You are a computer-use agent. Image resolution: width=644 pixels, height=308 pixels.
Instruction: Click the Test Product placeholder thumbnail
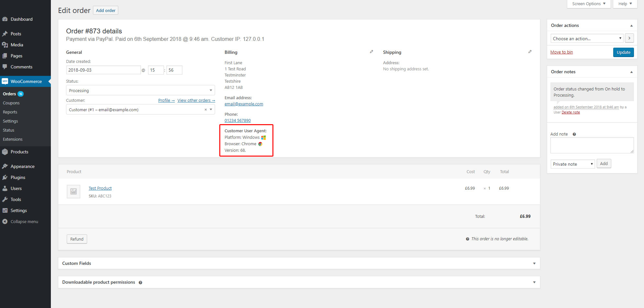click(74, 192)
